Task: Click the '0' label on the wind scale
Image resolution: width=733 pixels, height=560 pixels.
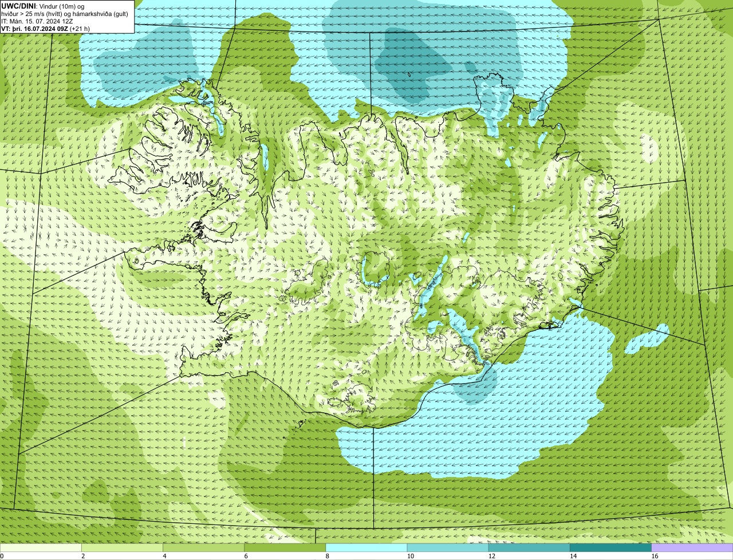Action: coord(2,556)
